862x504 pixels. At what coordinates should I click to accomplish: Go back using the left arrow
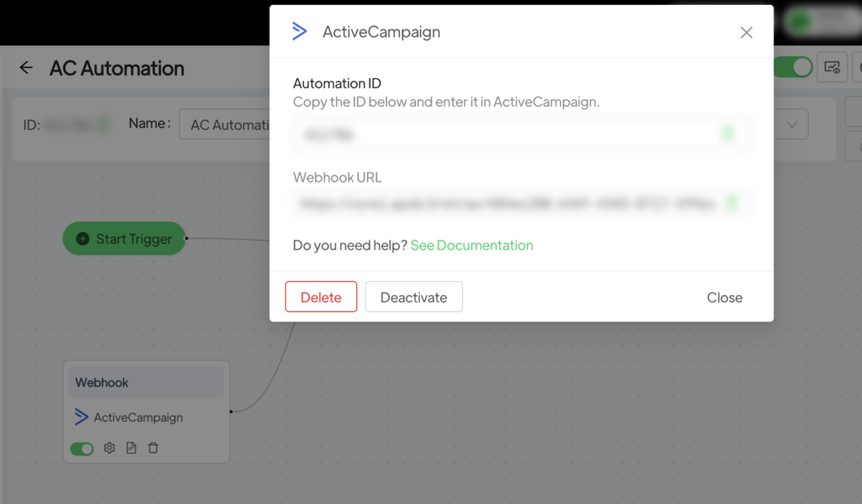pos(27,68)
